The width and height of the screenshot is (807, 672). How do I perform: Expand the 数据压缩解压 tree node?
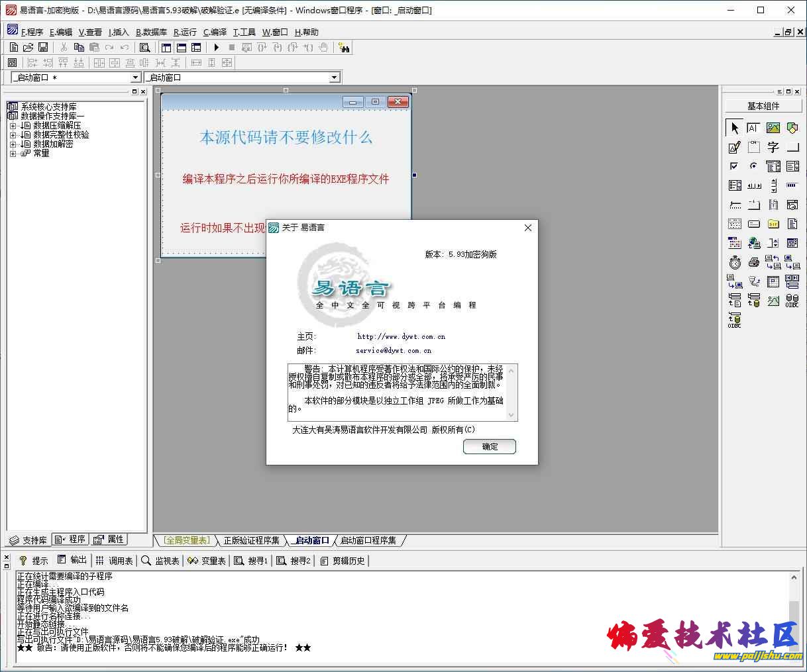tap(13, 125)
